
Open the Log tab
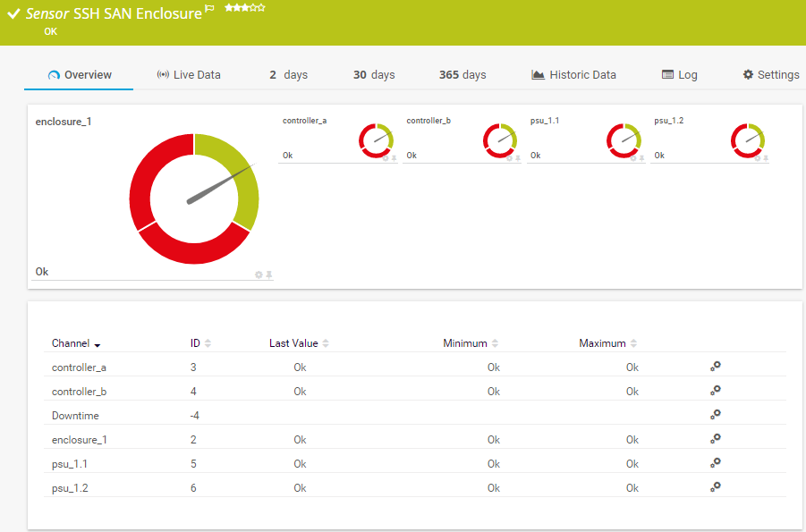[x=679, y=75]
